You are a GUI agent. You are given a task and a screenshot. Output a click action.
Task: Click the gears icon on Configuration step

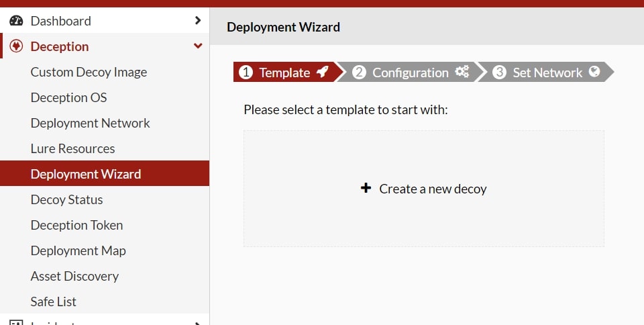(462, 72)
